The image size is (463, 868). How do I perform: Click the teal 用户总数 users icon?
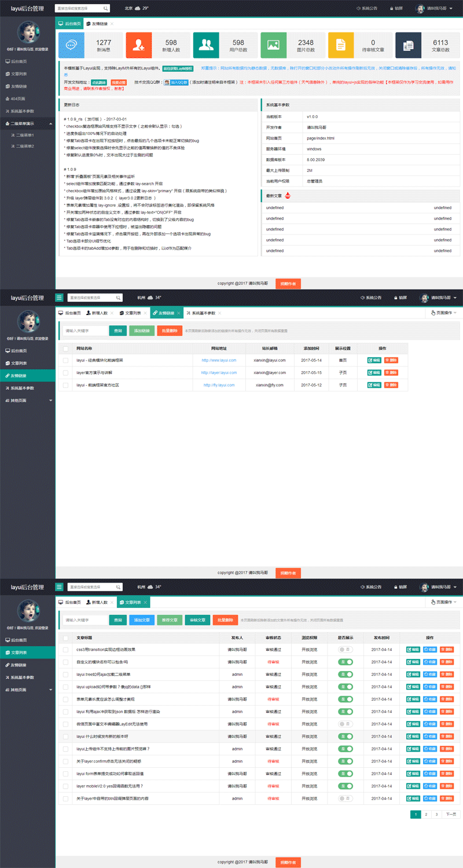tap(206, 45)
